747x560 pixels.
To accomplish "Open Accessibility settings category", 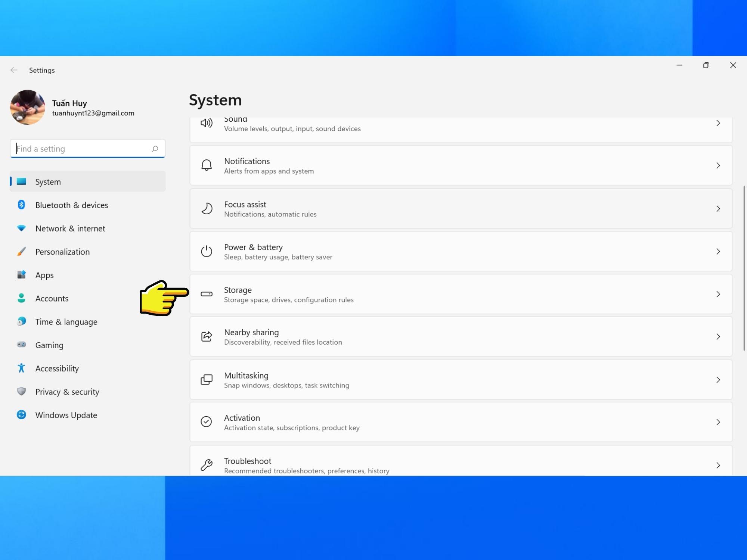I will 88,368.
